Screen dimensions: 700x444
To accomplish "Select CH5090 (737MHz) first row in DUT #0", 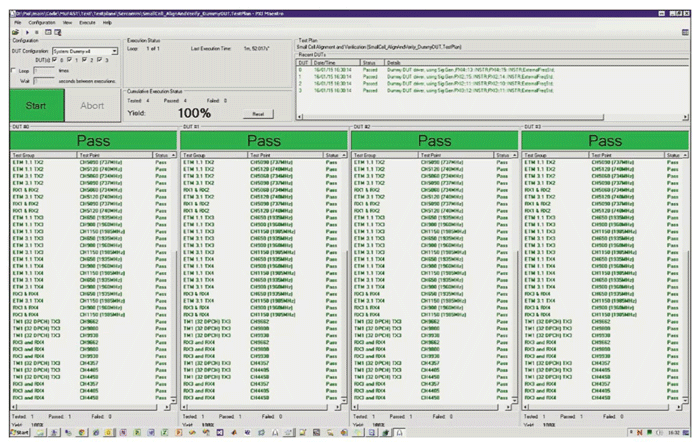I will pos(91,162).
